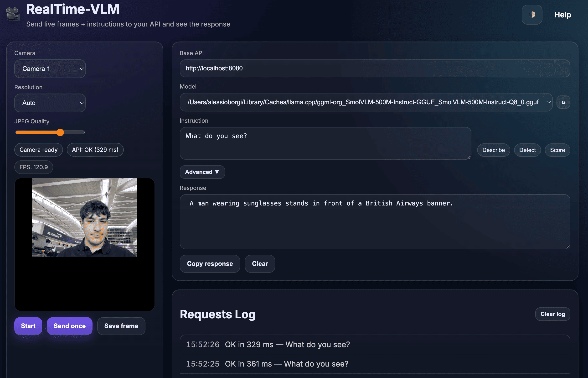The image size is (588, 378).
Task: Click the Save frame button
Action: tap(121, 326)
